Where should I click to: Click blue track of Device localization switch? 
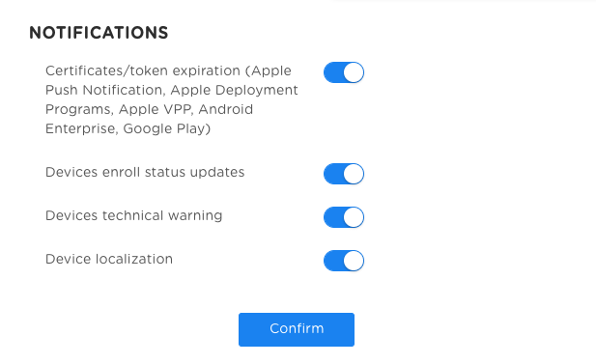pos(333,261)
